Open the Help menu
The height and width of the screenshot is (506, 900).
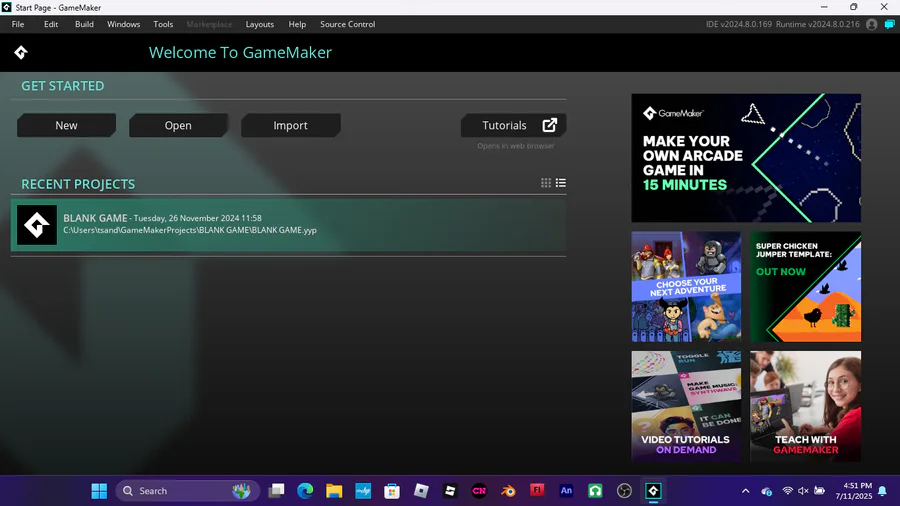(297, 24)
